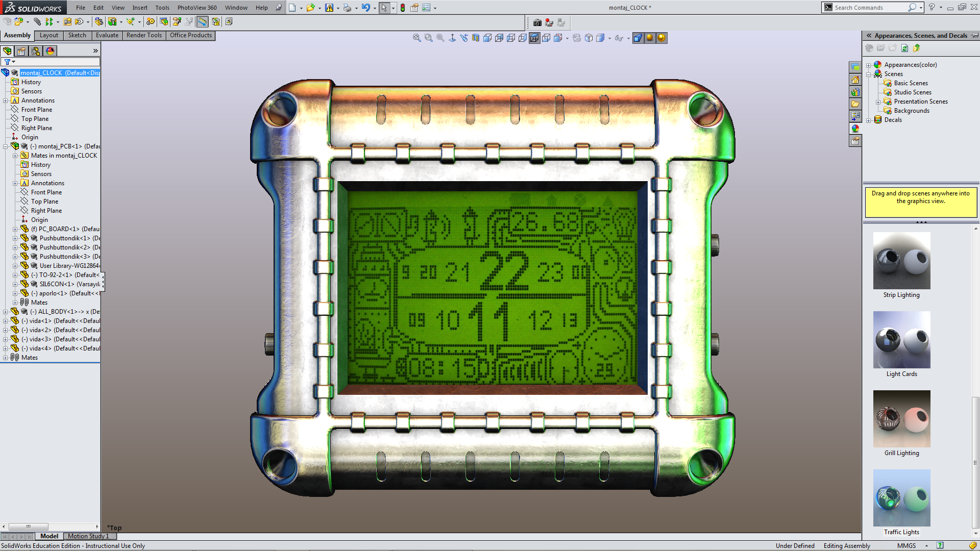
Task: Click the MMGS unit system status item
Action: [906, 546]
